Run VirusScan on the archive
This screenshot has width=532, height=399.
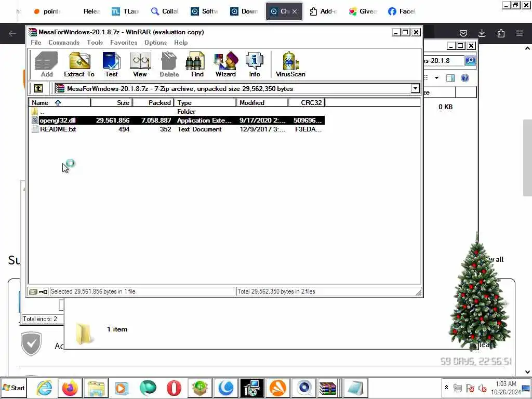pyautogui.click(x=290, y=64)
